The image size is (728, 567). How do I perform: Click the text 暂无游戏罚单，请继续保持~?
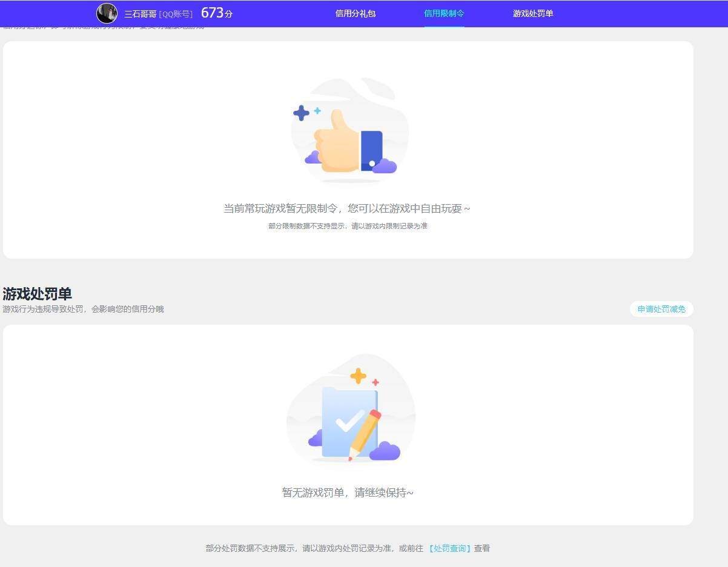click(x=348, y=492)
